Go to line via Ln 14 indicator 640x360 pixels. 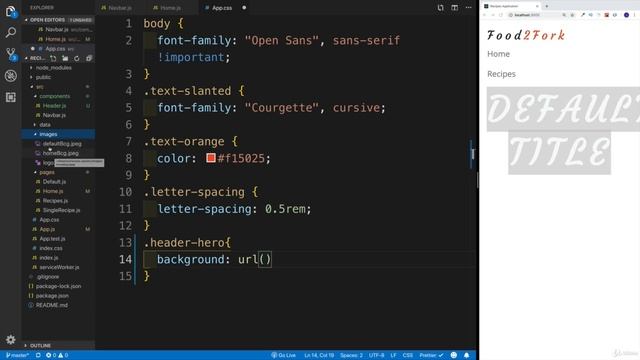(319, 355)
